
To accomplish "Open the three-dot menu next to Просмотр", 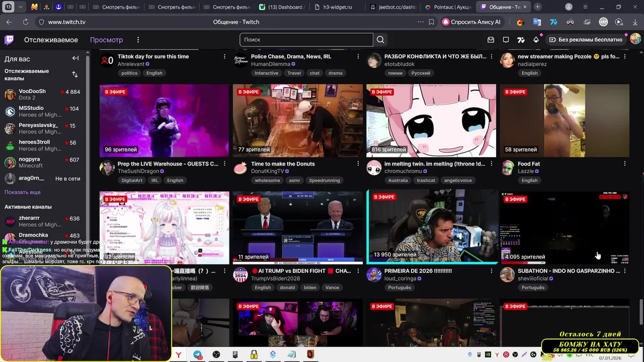I will (x=138, y=40).
